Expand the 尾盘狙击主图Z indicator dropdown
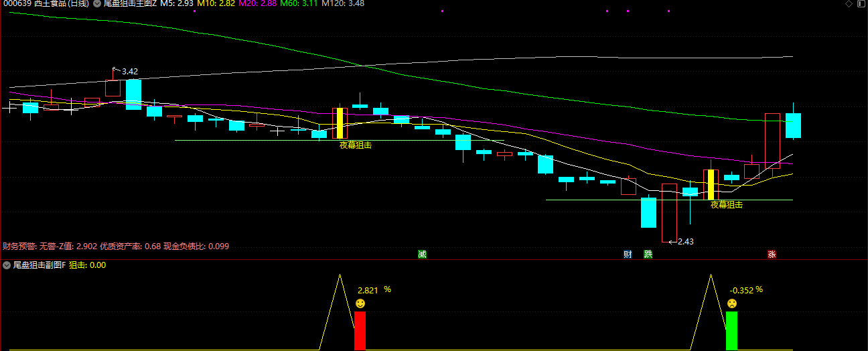The height and width of the screenshot is (351, 868). (x=97, y=4)
